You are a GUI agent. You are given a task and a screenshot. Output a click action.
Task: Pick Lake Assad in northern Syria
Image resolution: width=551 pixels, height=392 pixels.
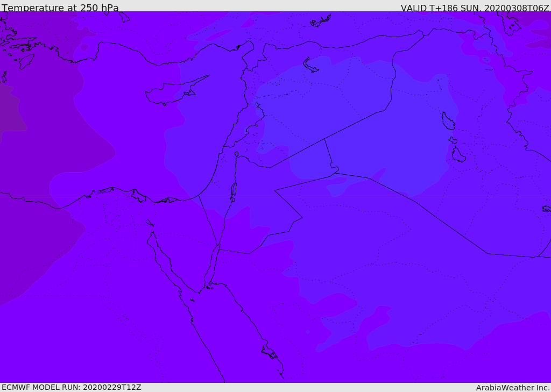(310, 66)
